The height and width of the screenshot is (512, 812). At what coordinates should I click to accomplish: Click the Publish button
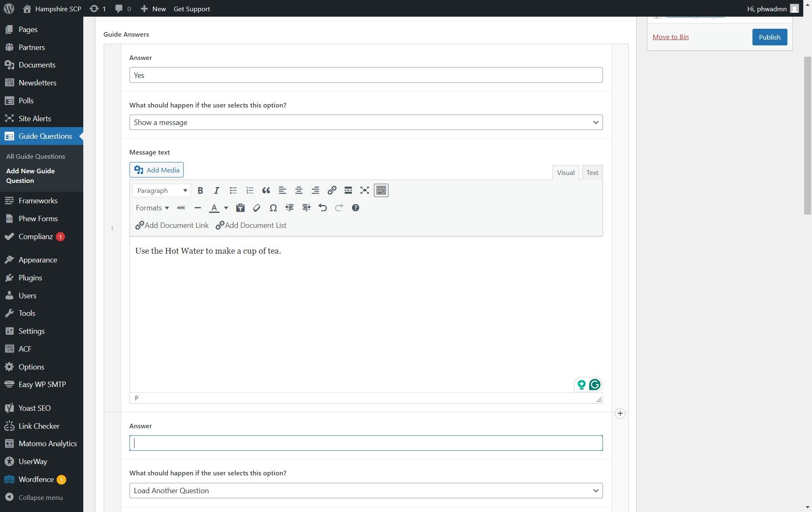pyautogui.click(x=769, y=37)
